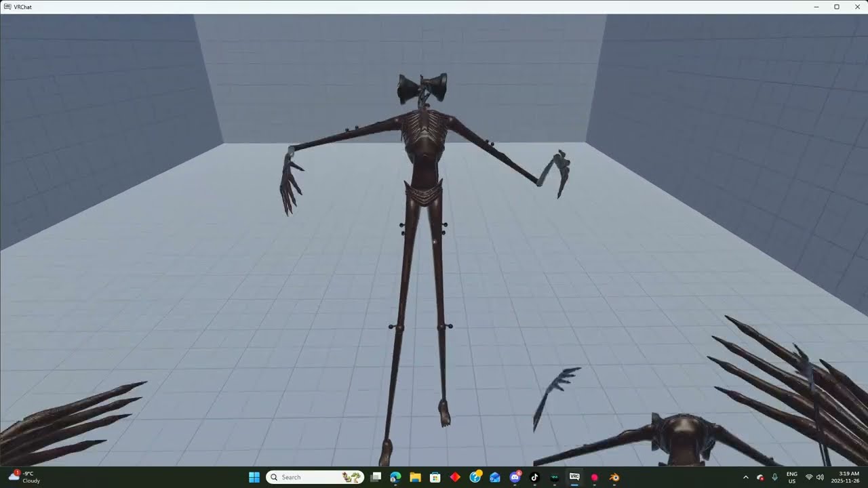Open File Explorer from taskbar

coord(415,477)
